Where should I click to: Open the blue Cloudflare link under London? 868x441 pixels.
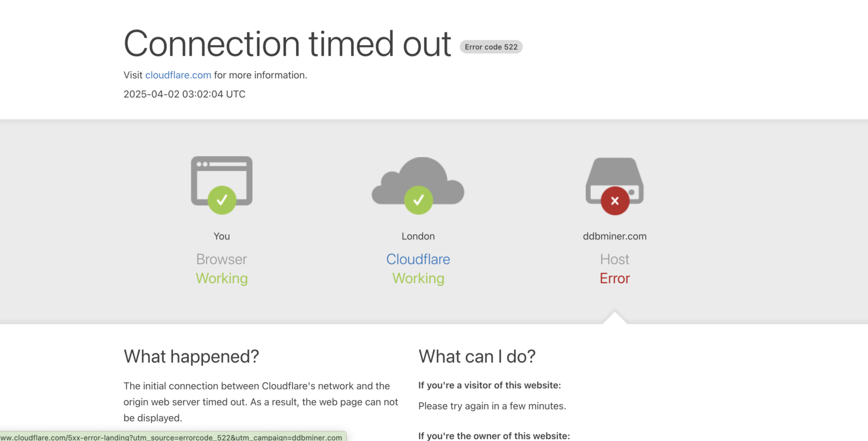click(x=418, y=259)
